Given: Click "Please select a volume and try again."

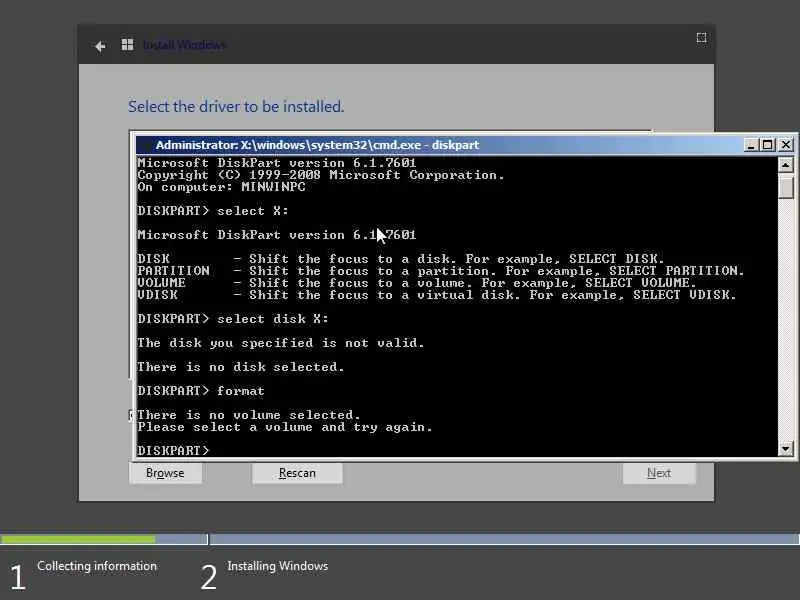Looking at the screenshot, I should (285, 427).
